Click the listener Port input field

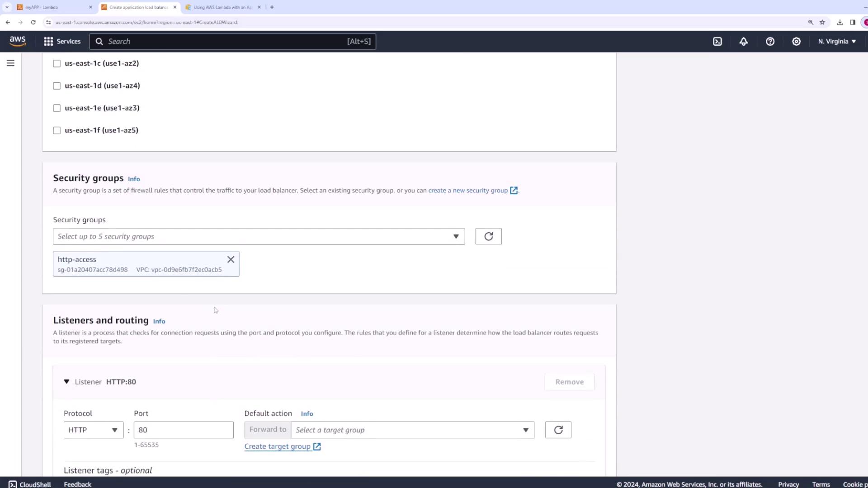184,430
